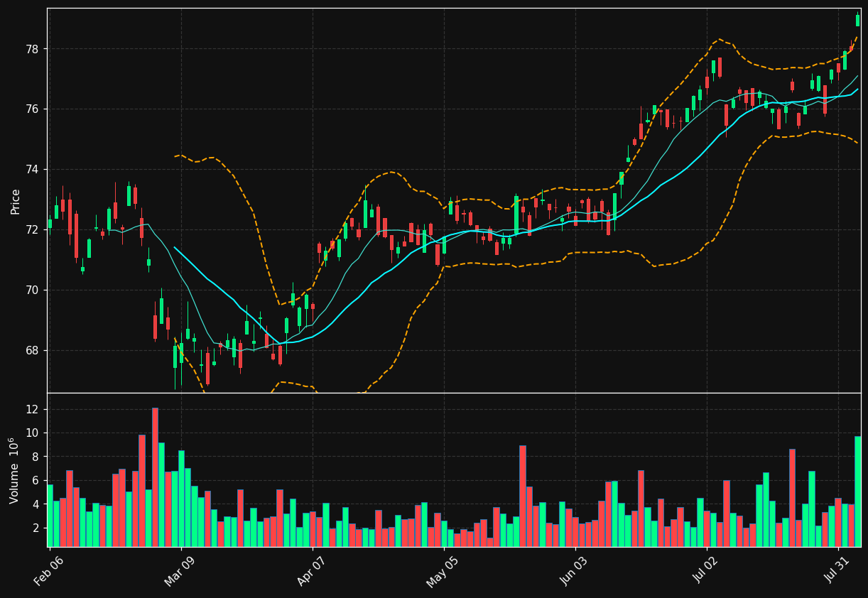Select the "70" price tick label
The width and height of the screenshot is (868, 598).
click(34, 290)
